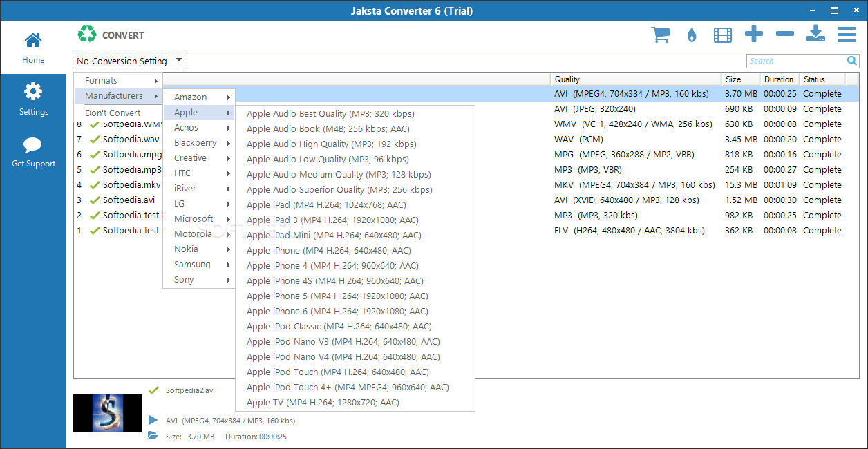Click green checkmark beside Softpedia.mkv
The height and width of the screenshot is (449, 868).
coord(95,185)
